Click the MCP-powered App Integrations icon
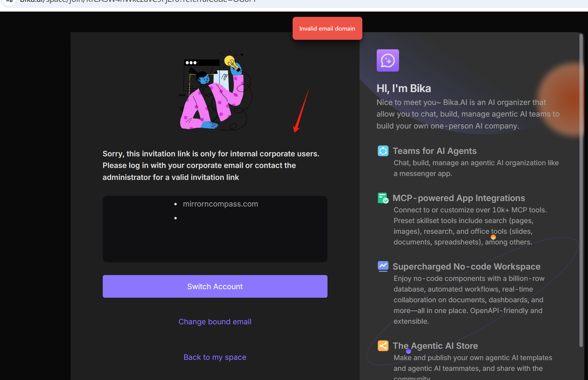The height and width of the screenshot is (380, 588). (383, 198)
